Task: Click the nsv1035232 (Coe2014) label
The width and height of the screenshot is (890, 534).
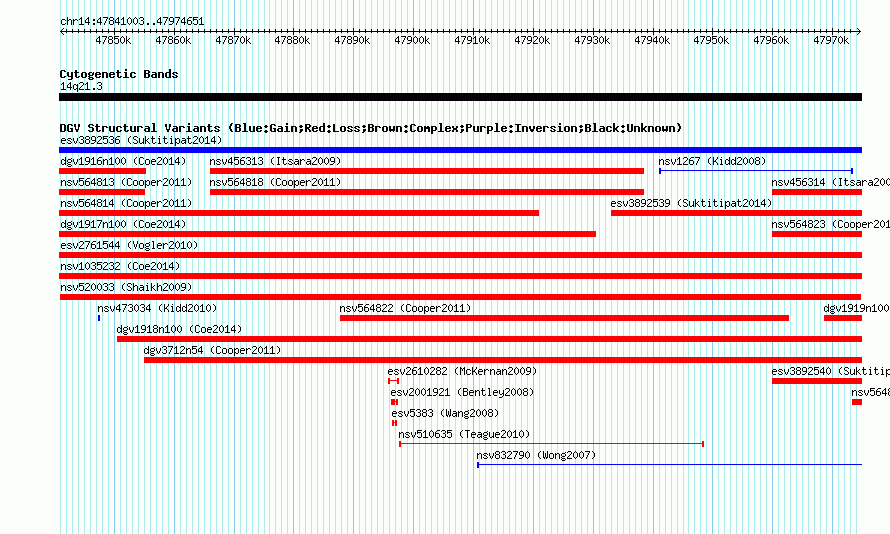Action: coord(120,266)
